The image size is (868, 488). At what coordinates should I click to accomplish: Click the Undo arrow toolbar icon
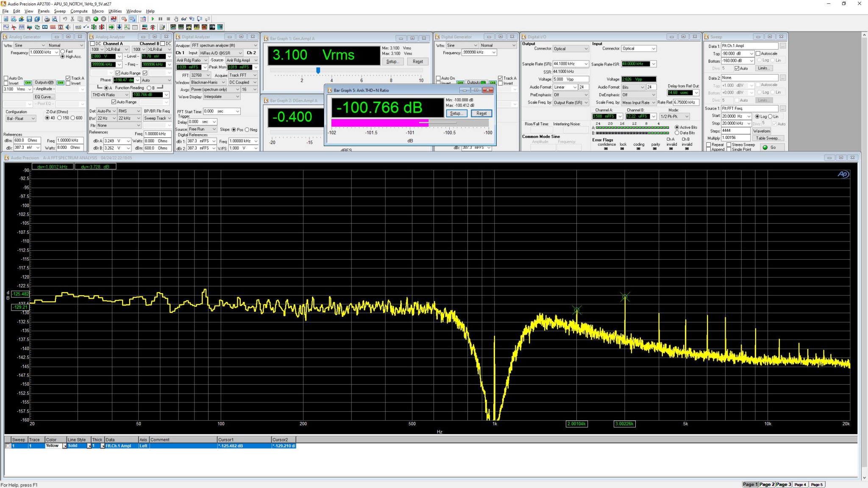click(x=65, y=19)
